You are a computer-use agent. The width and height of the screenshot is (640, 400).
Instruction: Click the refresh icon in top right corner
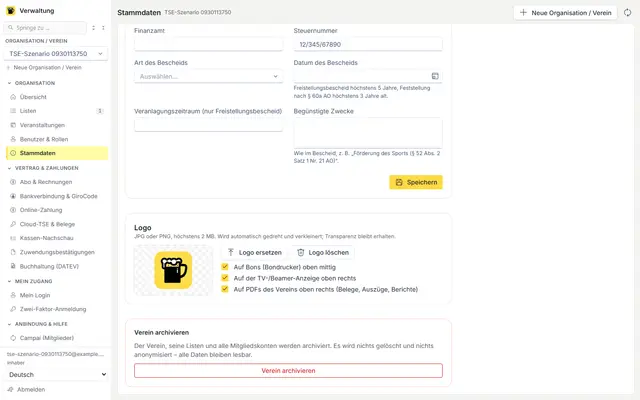[627, 13]
